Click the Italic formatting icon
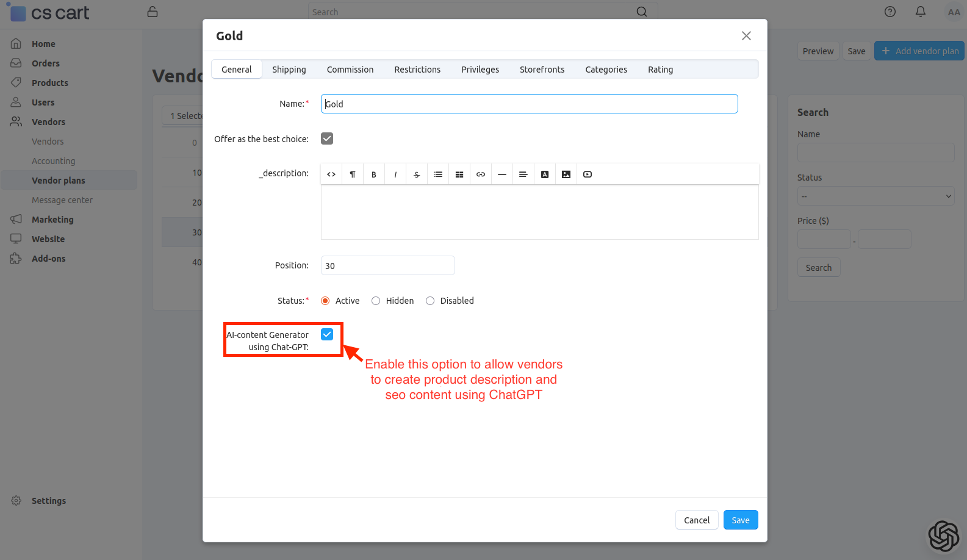The width and height of the screenshot is (967, 560). click(x=395, y=174)
